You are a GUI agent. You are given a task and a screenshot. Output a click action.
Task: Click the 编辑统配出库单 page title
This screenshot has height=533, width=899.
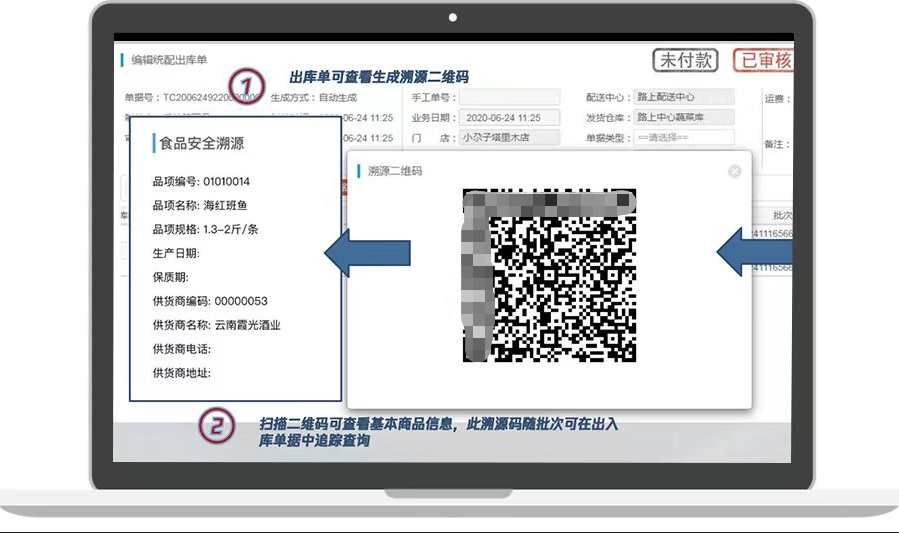coord(169,60)
